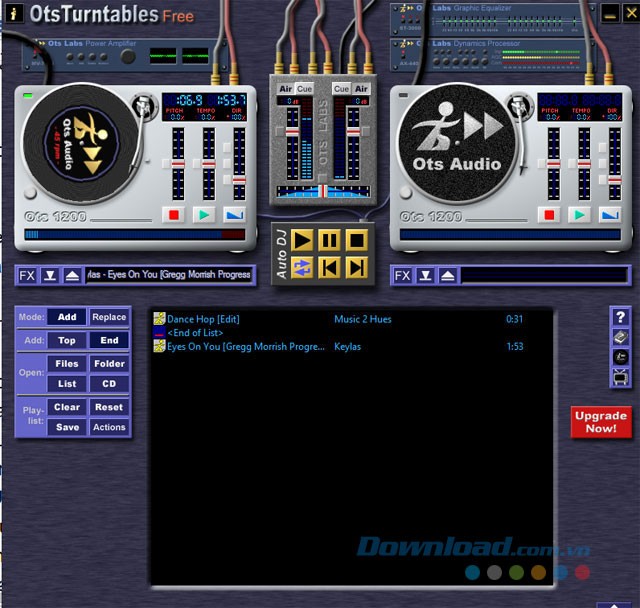This screenshot has width=640, height=608.
Task: Expand the left deck down-arrow menu
Action: [49, 275]
